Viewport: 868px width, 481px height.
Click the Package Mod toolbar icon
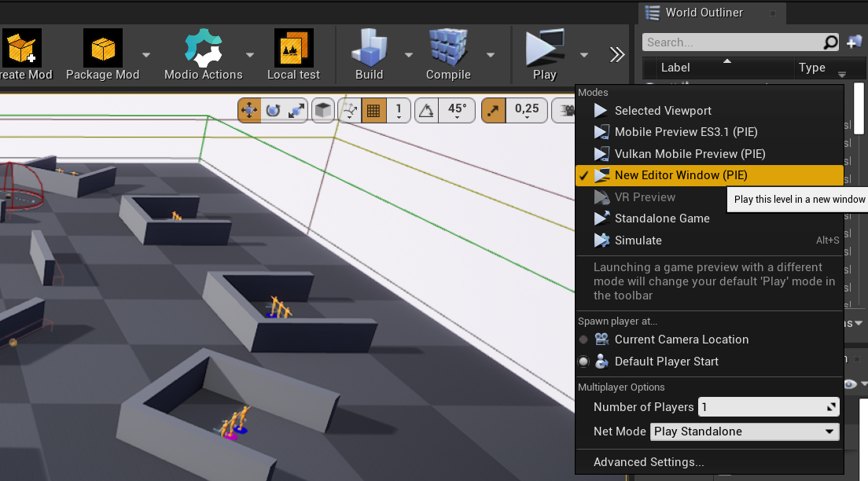(102, 49)
